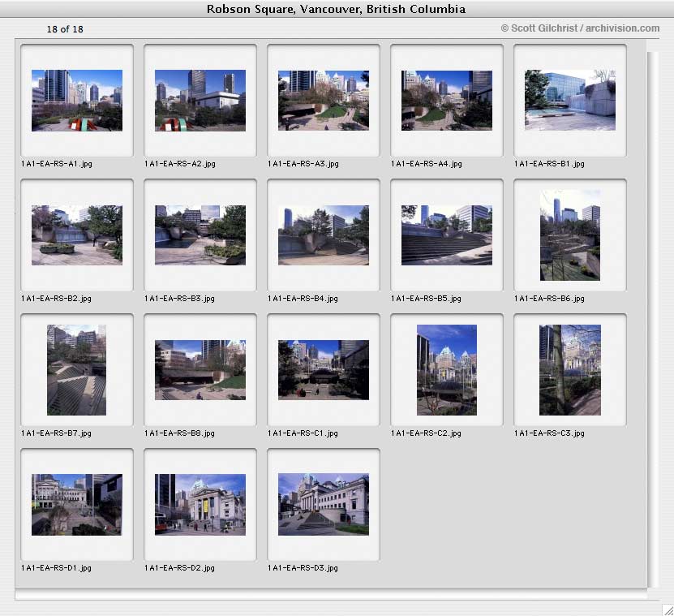Click the '18 of 18' image counter
This screenshot has height=616, width=674.
click(x=65, y=29)
